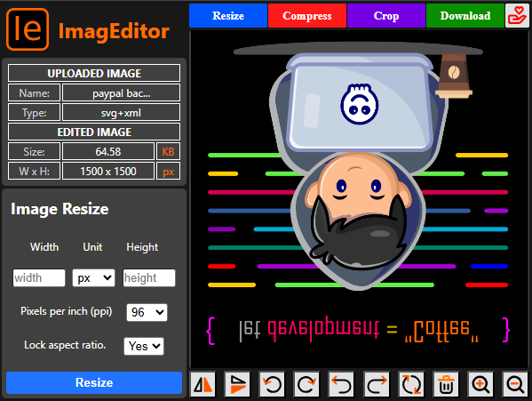Zoom out of the image
Image resolution: width=532 pixels, height=401 pixels.
click(515, 384)
